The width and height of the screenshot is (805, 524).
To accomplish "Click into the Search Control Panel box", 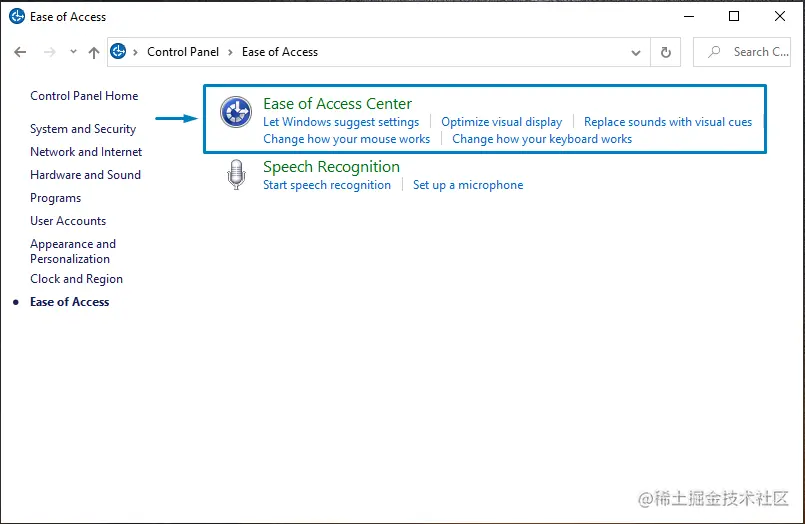I will tap(742, 52).
